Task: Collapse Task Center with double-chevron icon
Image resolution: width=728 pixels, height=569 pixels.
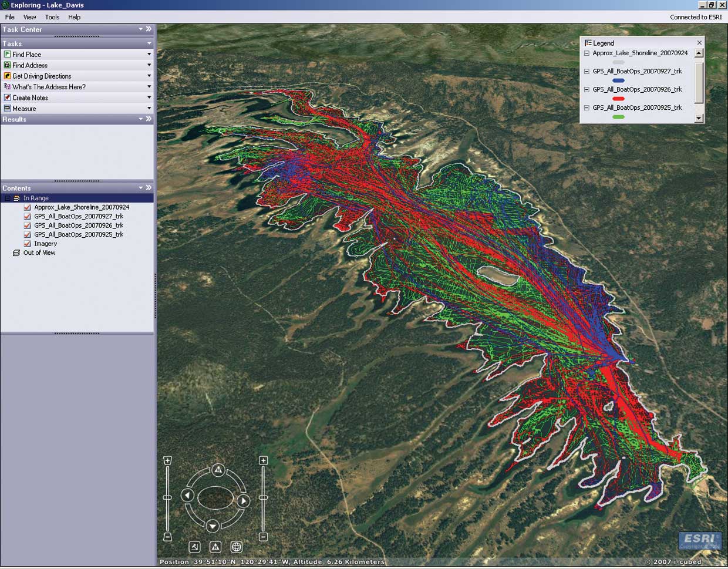Action: click(x=149, y=29)
